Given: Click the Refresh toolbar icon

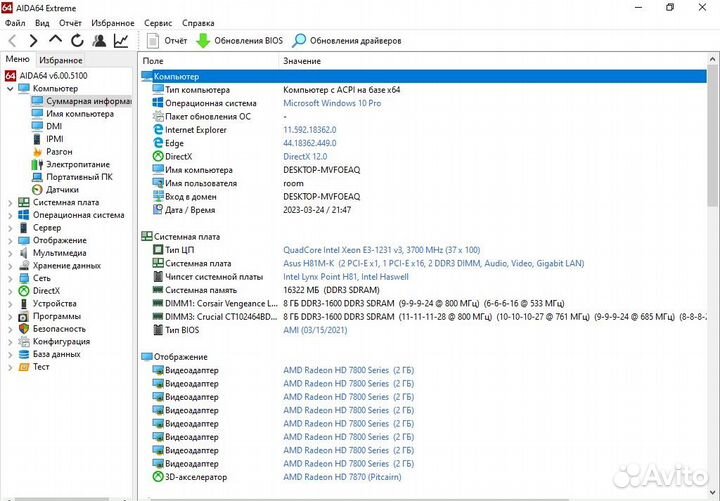Looking at the screenshot, I should pos(77,41).
